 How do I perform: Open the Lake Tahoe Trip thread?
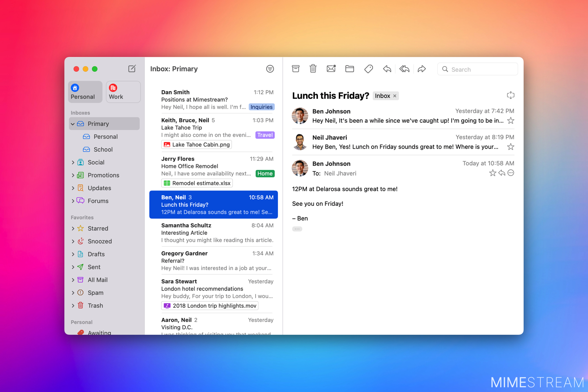click(x=214, y=133)
